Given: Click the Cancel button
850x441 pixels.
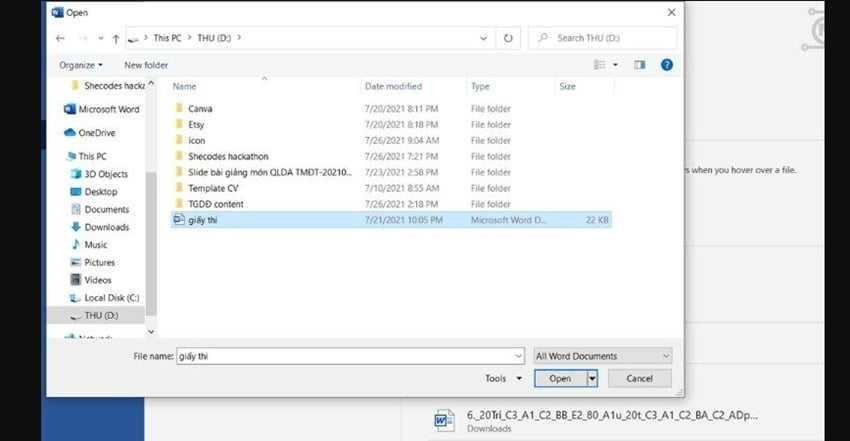Looking at the screenshot, I should pyautogui.click(x=640, y=378).
